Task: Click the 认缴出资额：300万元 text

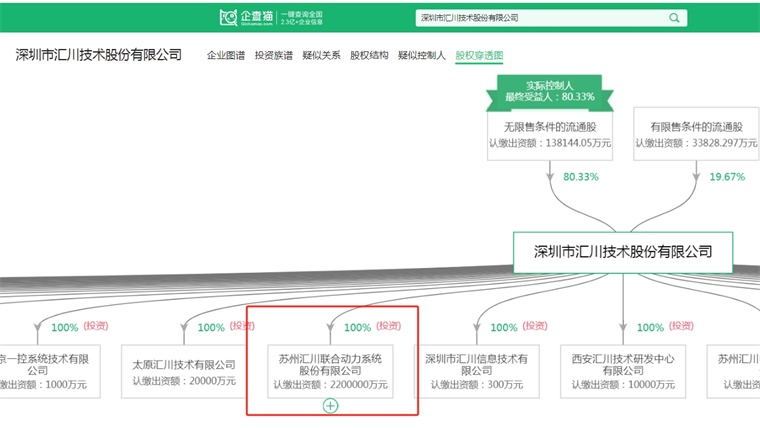Action: [x=476, y=384]
